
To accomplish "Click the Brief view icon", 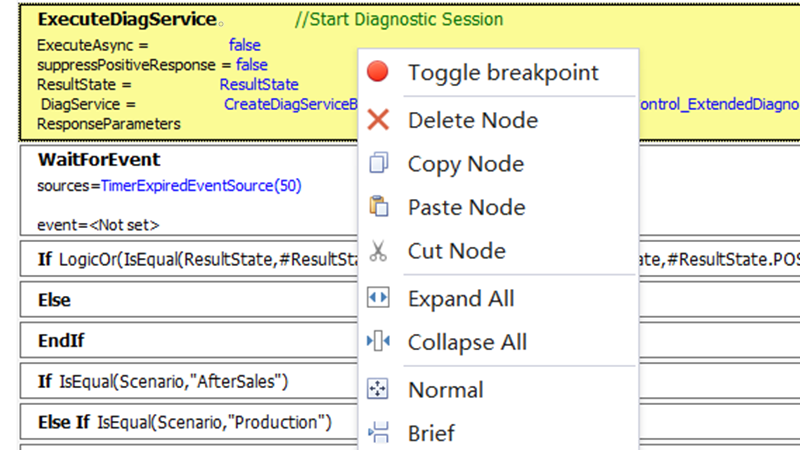I will (378, 433).
